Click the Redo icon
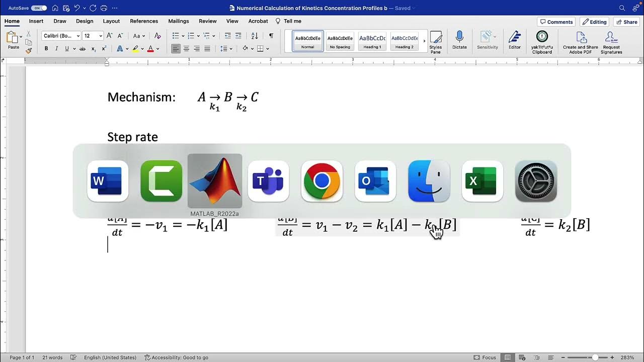644x362 pixels. 93,8
